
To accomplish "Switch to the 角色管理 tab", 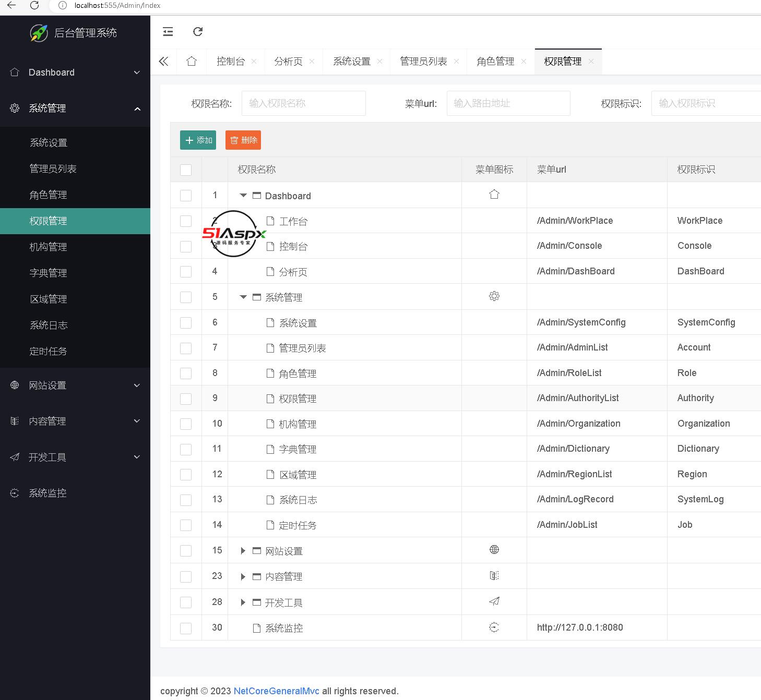I will 495,62.
